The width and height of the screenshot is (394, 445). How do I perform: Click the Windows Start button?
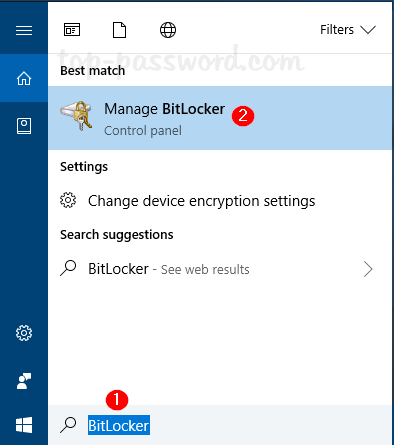tap(24, 425)
